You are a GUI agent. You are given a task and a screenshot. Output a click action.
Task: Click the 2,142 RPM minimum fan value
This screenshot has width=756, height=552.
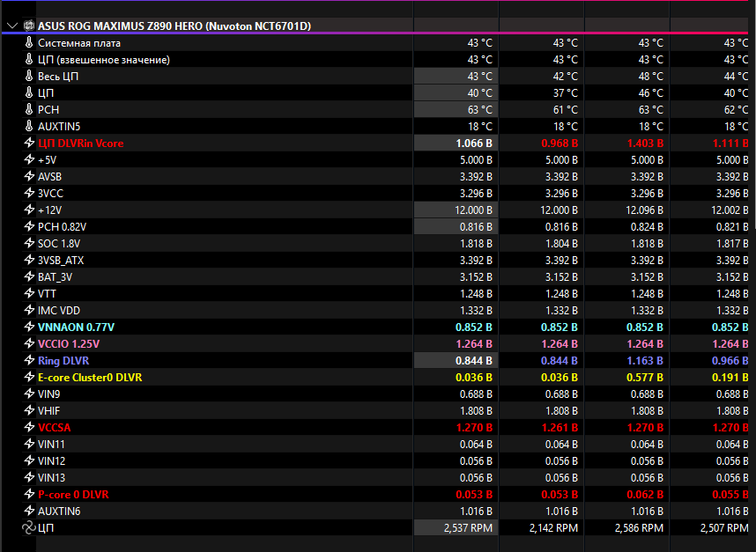tap(553, 528)
